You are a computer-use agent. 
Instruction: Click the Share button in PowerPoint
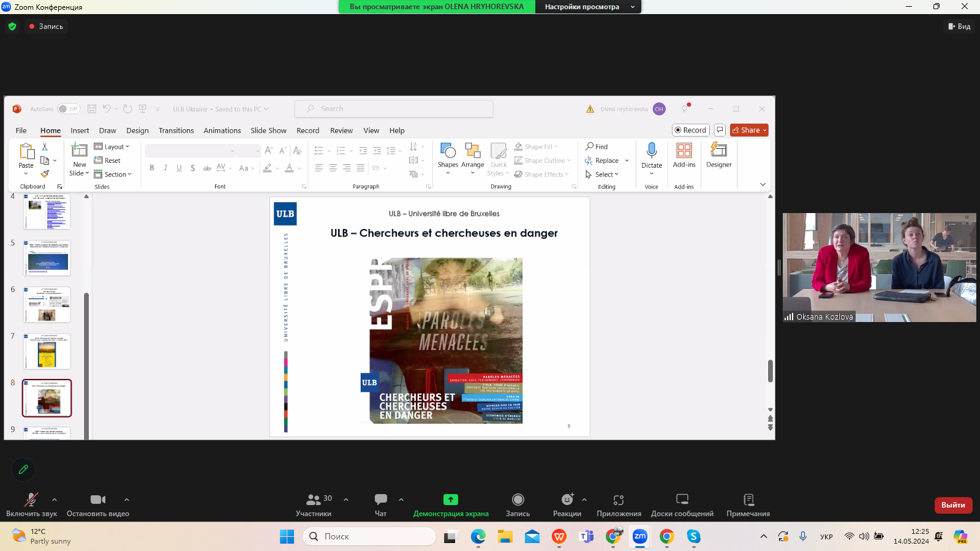click(x=748, y=130)
